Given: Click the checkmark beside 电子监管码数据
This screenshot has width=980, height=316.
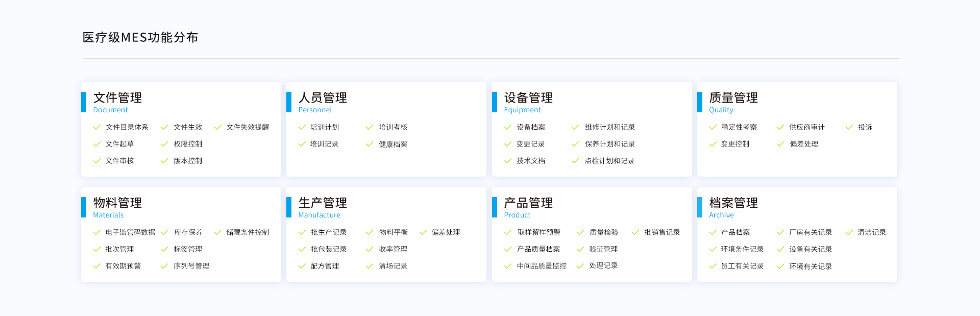Looking at the screenshot, I should (x=97, y=232).
